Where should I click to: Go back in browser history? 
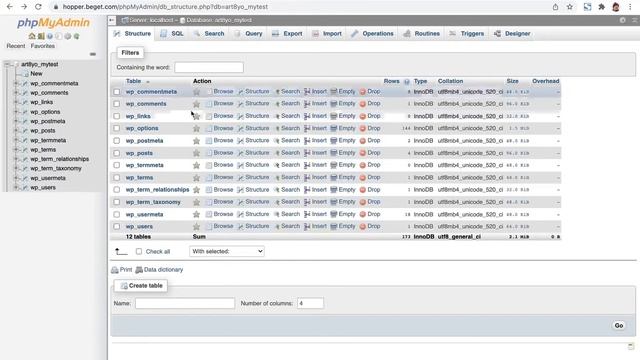click(x=9, y=7)
